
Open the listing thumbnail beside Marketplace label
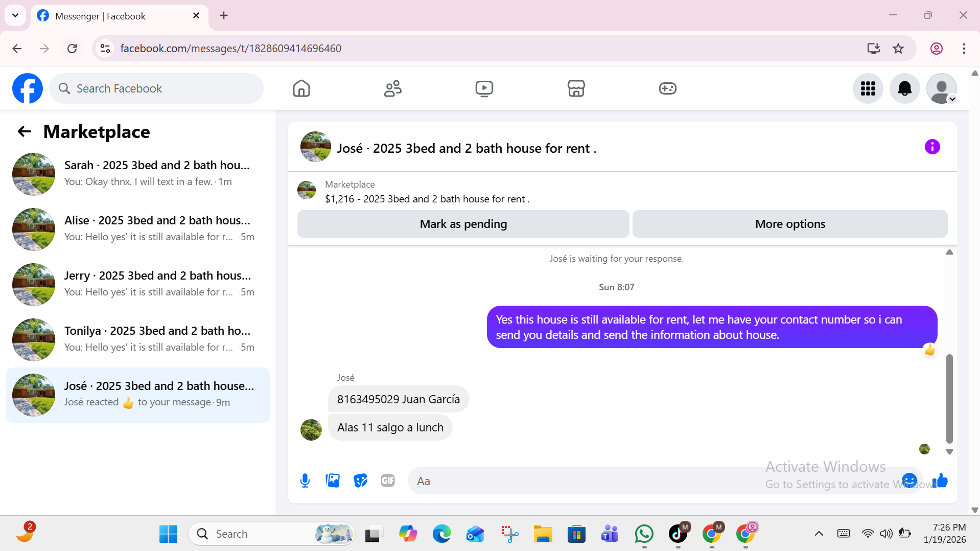coord(307,190)
